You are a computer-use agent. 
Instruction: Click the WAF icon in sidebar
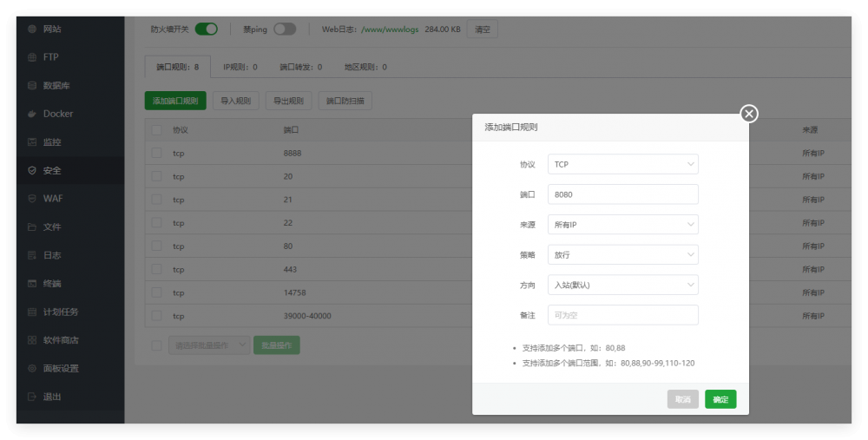point(32,199)
